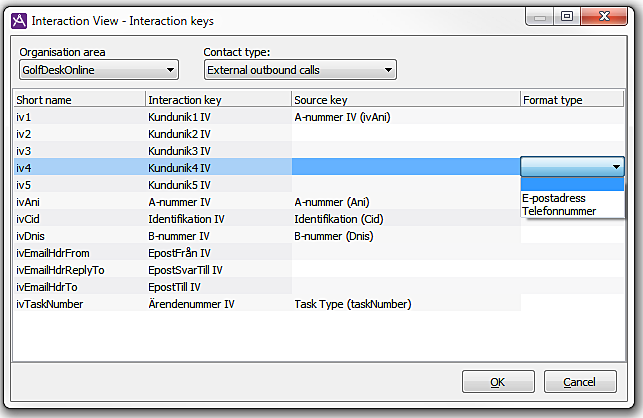Select E-postadress from the format list

click(x=554, y=198)
